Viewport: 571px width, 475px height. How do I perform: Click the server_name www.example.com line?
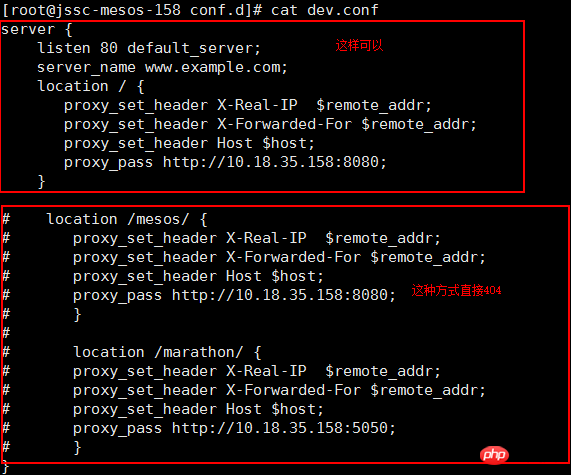tap(162, 67)
